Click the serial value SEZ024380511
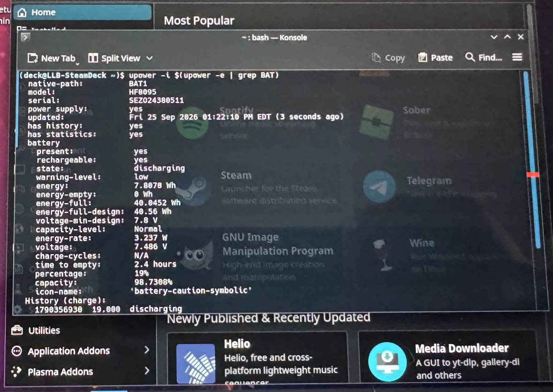The image size is (553, 392). 156,100
